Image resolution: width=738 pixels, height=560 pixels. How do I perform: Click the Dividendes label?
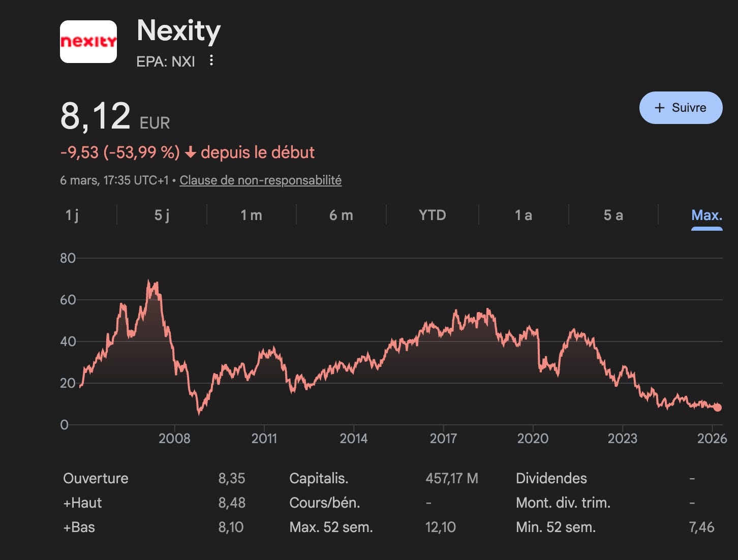[551, 478]
